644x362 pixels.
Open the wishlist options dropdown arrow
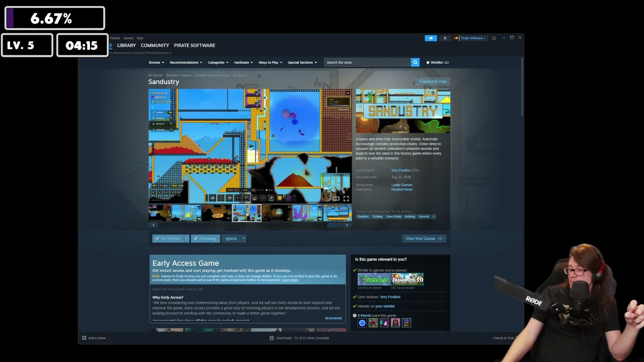pos(187,238)
